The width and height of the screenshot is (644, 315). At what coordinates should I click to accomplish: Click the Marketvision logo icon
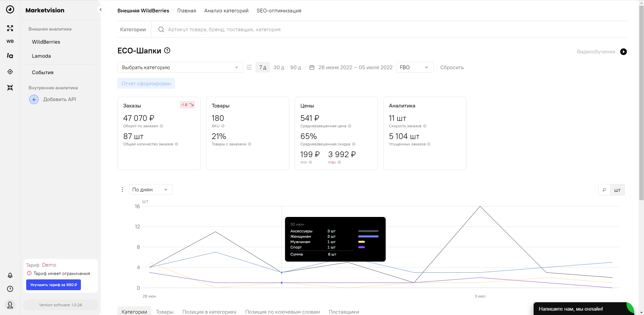10,9
